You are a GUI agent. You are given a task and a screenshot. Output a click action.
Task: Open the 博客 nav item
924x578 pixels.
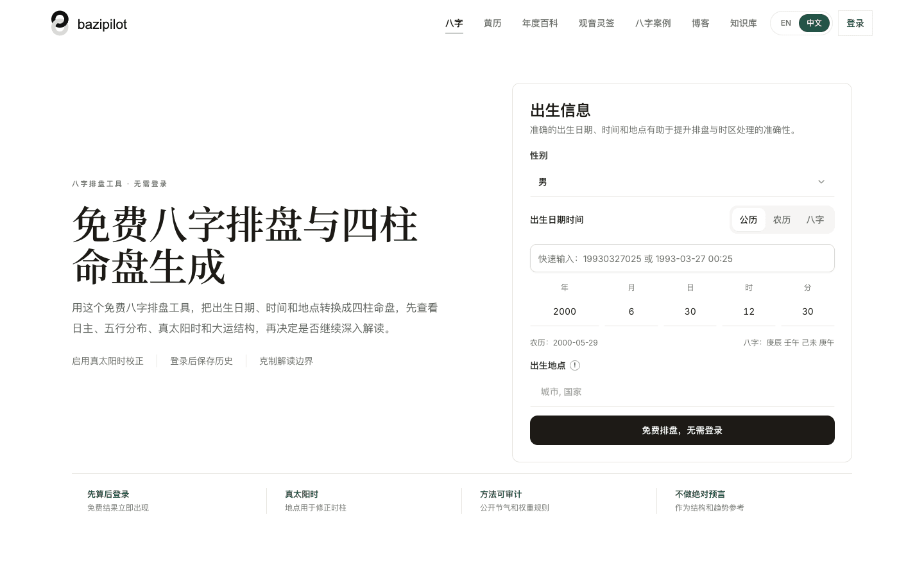click(x=701, y=23)
